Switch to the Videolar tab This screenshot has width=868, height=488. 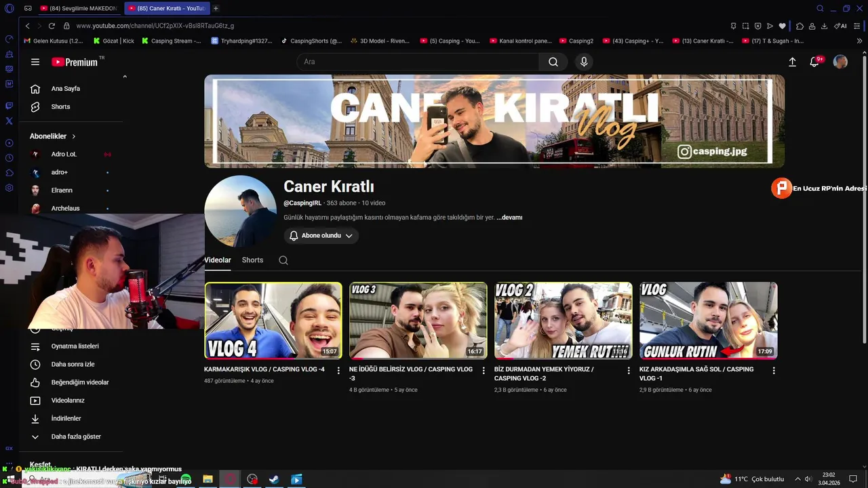pos(218,260)
